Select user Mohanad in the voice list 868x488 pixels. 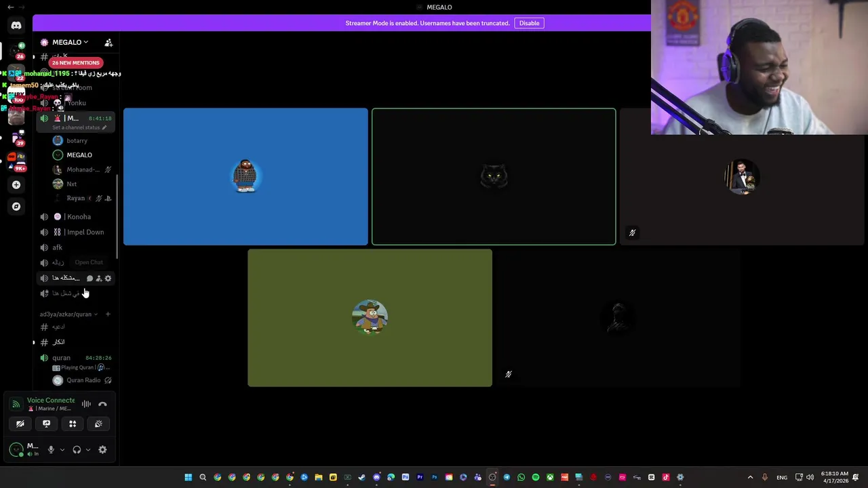tap(83, 169)
